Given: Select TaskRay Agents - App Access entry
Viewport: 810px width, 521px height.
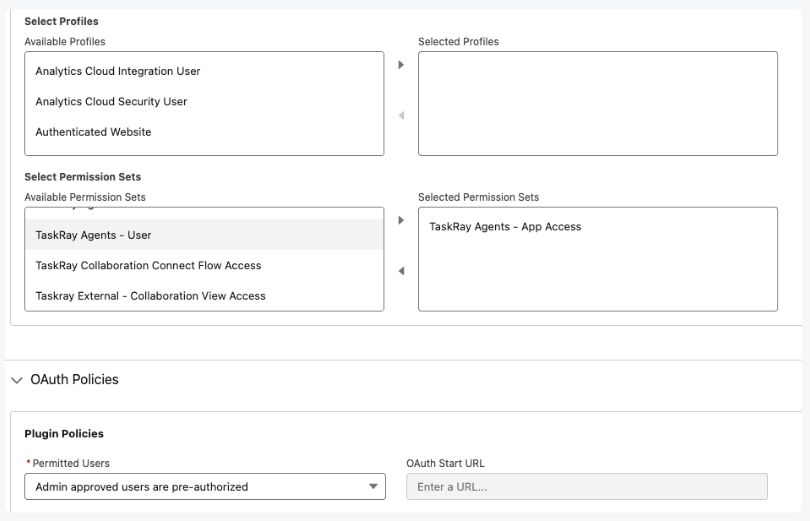Looking at the screenshot, I should click(598, 227).
